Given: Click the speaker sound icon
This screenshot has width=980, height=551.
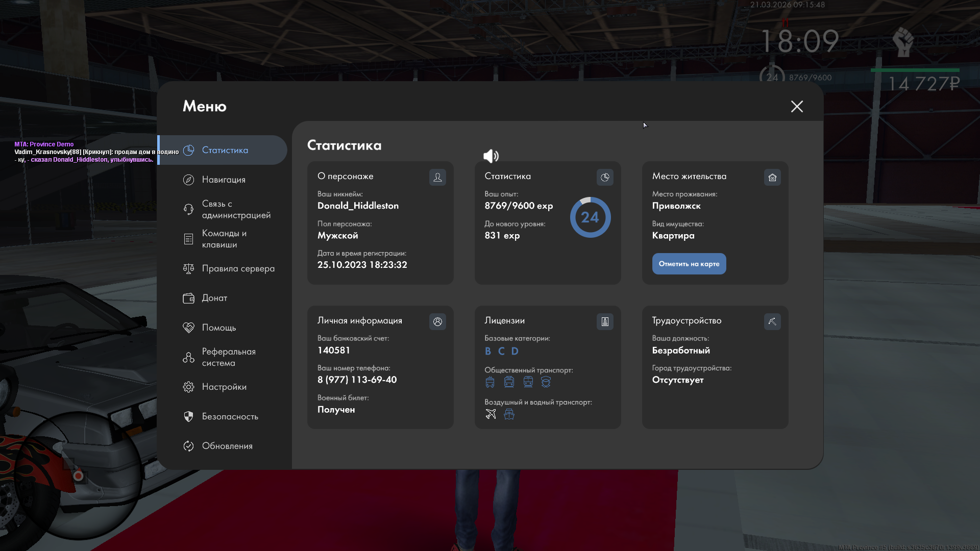Looking at the screenshot, I should (491, 156).
